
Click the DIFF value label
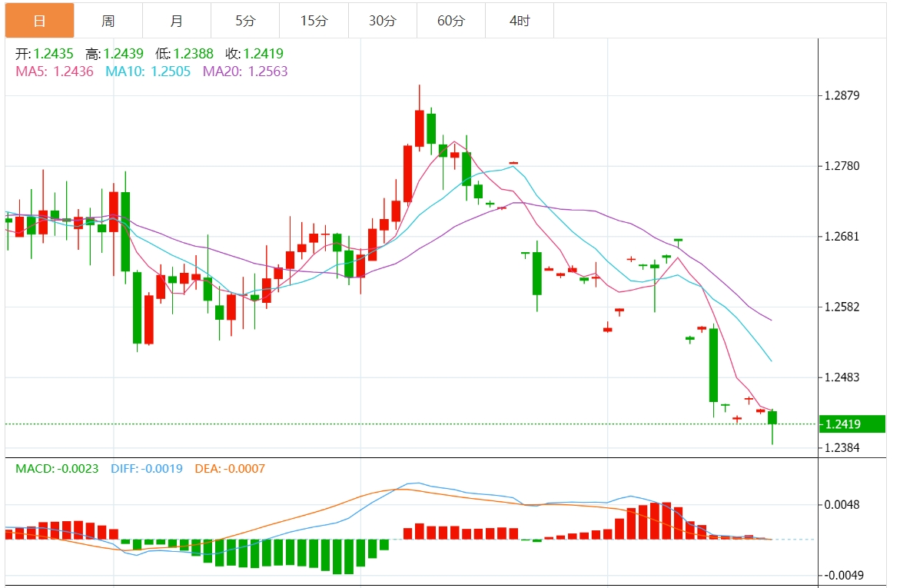(x=147, y=468)
